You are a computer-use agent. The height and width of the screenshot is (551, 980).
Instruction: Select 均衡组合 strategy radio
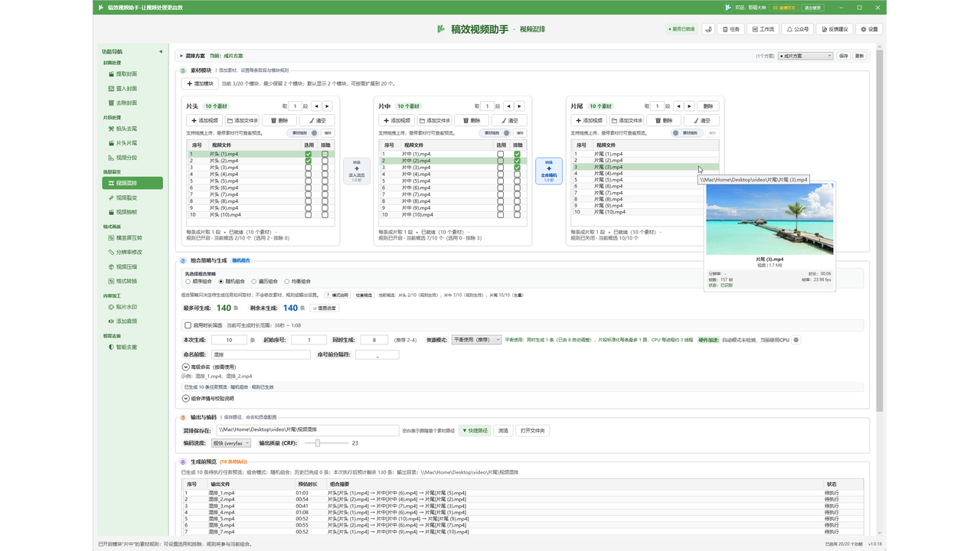286,282
